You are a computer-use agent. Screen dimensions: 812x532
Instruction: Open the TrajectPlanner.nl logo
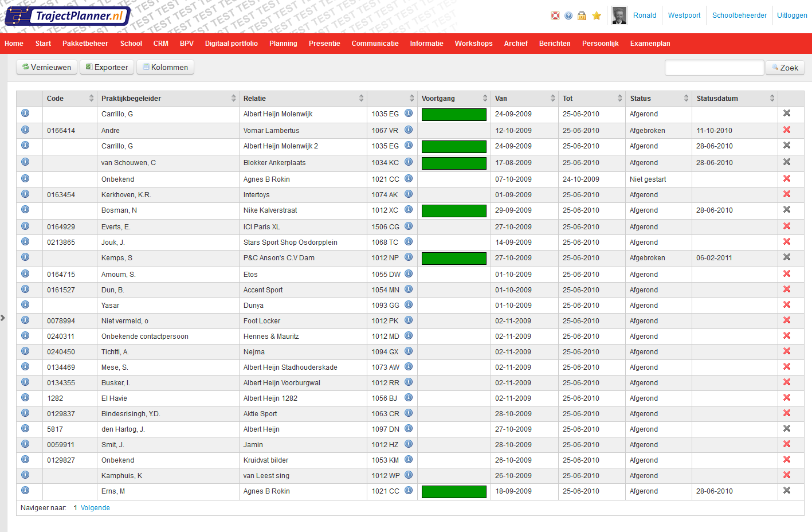[x=68, y=16]
